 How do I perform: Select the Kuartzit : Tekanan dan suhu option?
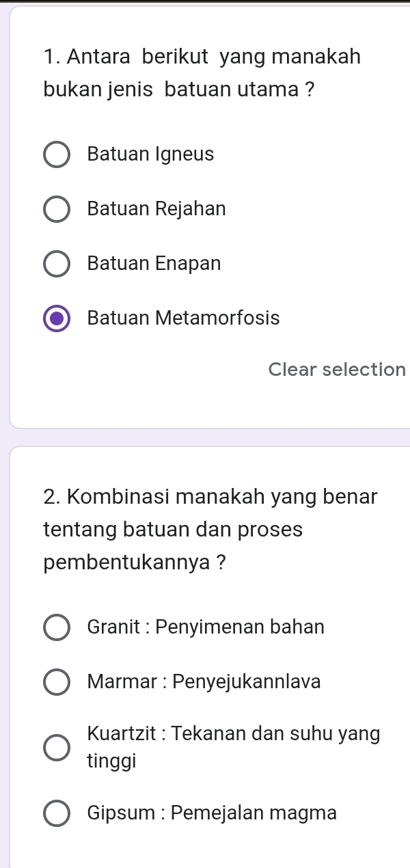[x=57, y=747]
